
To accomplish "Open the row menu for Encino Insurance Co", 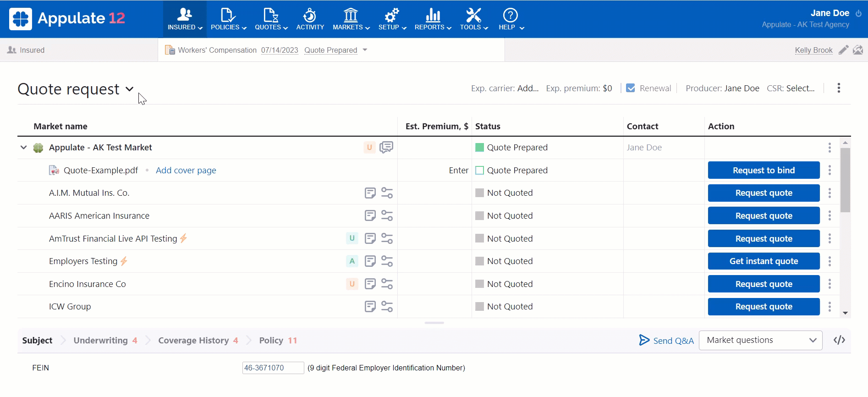I will (x=830, y=284).
